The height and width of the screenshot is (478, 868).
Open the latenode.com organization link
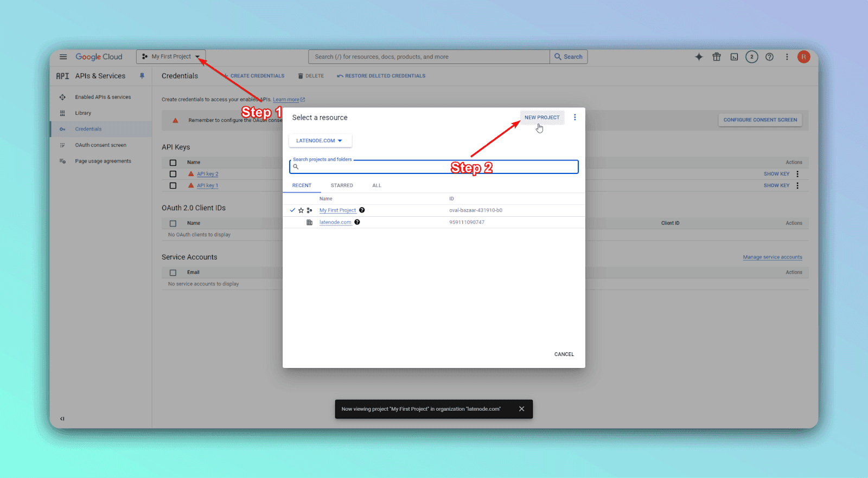coord(335,222)
